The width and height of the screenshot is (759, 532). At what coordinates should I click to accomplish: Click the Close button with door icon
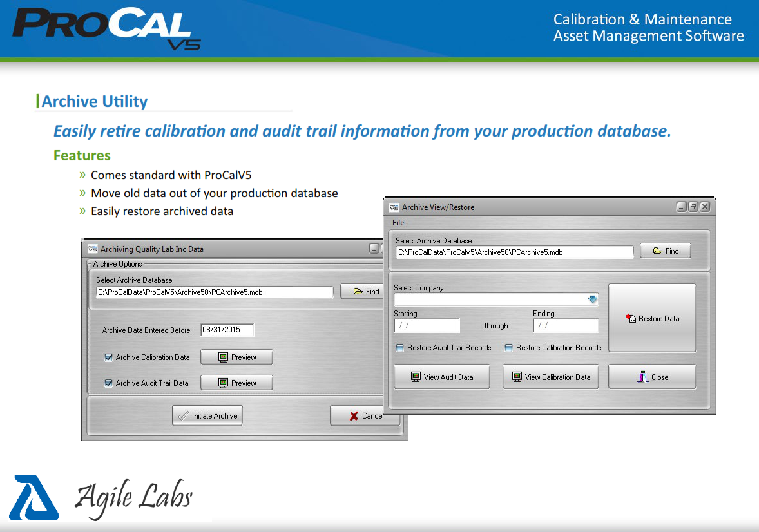pos(651,377)
